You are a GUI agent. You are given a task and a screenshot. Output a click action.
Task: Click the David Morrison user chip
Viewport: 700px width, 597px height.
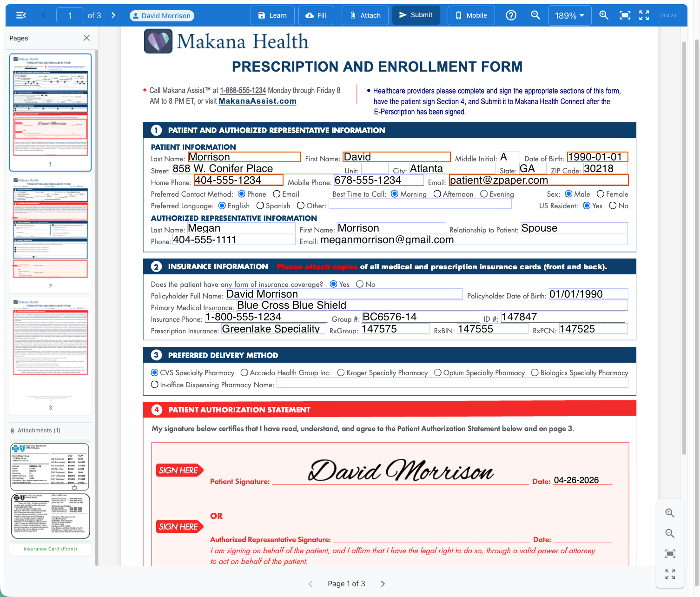(x=162, y=16)
